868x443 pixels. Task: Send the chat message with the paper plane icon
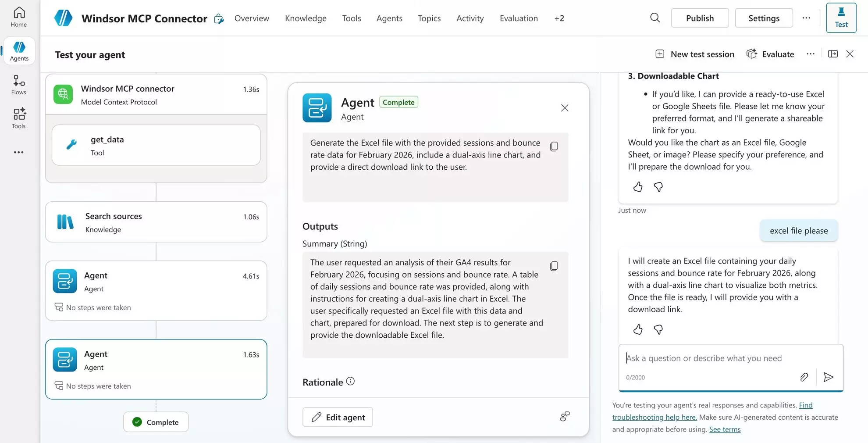[828, 377]
